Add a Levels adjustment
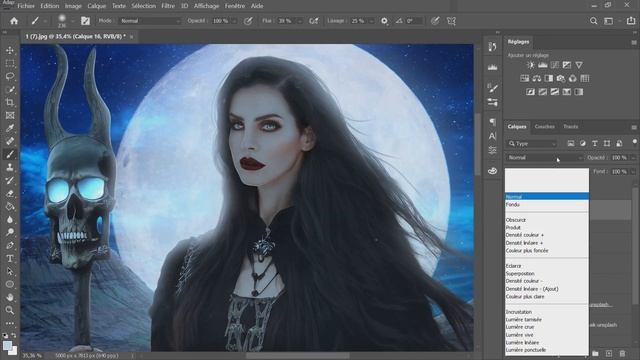Viewport: 640px width, 360px height. pos(542,65)
